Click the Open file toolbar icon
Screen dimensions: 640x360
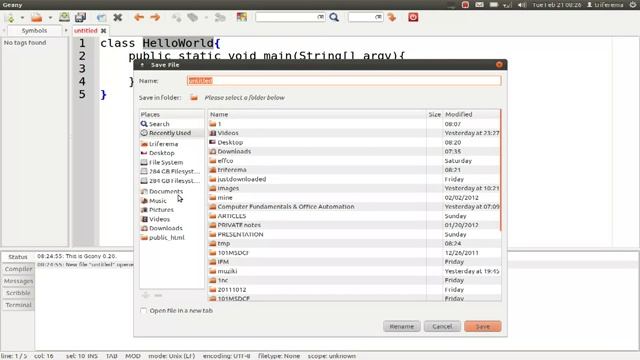point(37,18)
